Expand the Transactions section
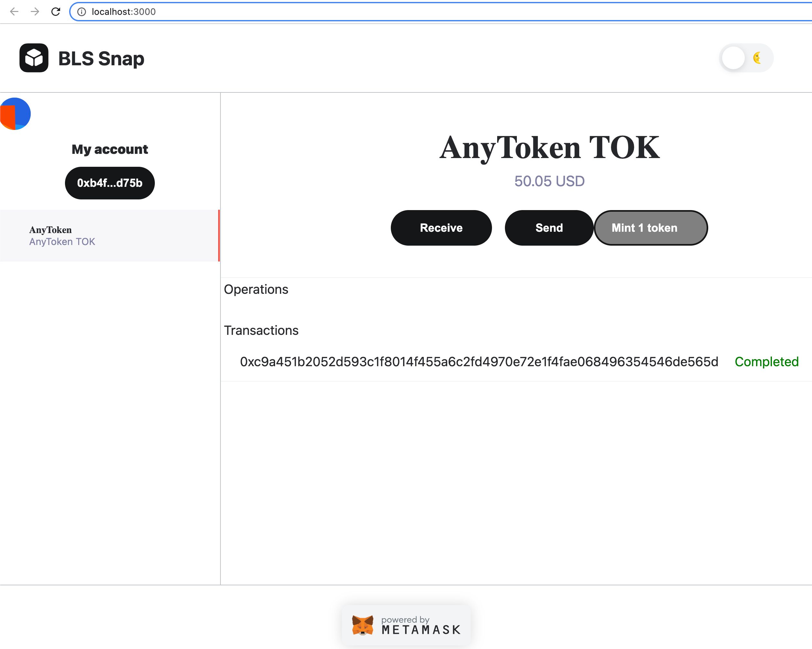812x649 pixels. pyautogui.click(x=261, y=330)
